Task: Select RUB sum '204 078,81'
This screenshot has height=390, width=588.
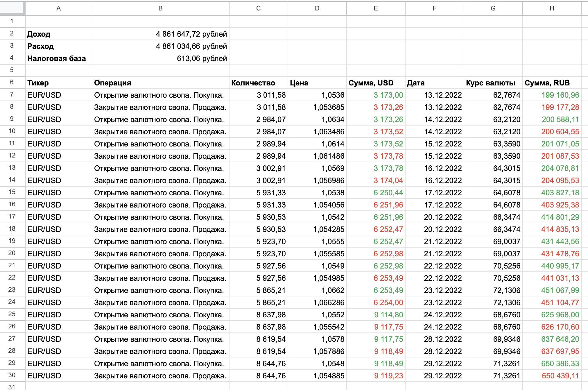Action: click(552, 168)
